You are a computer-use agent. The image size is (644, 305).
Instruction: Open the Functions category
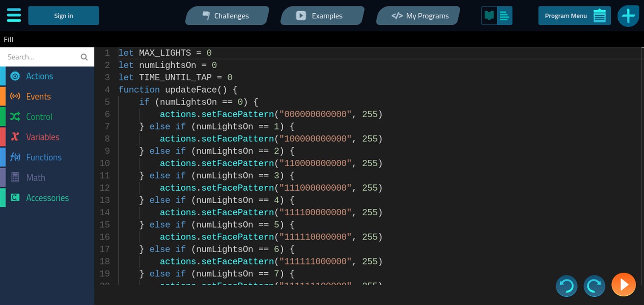click(44, 157)
